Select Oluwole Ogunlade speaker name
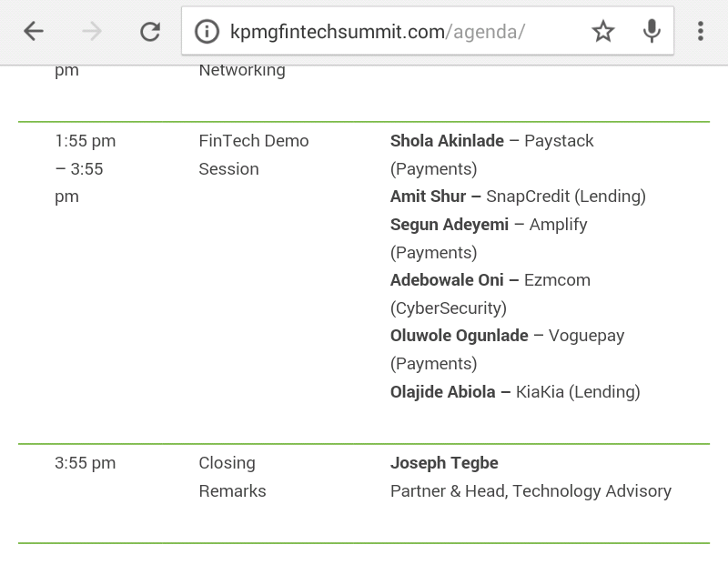The width and height of the screenshot is (728, 575). point(459,336)
